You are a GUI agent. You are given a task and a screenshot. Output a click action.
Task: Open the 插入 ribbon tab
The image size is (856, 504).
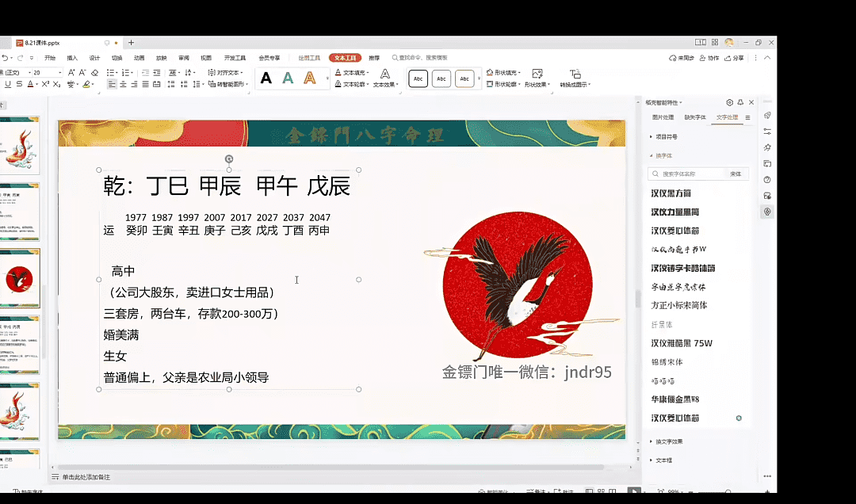(72, 58)
